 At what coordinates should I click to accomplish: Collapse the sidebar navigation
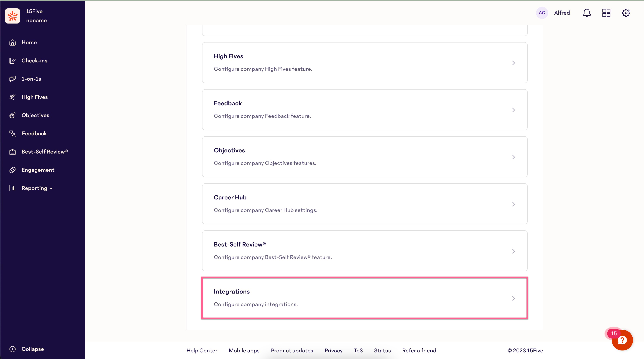pos(32,349)
